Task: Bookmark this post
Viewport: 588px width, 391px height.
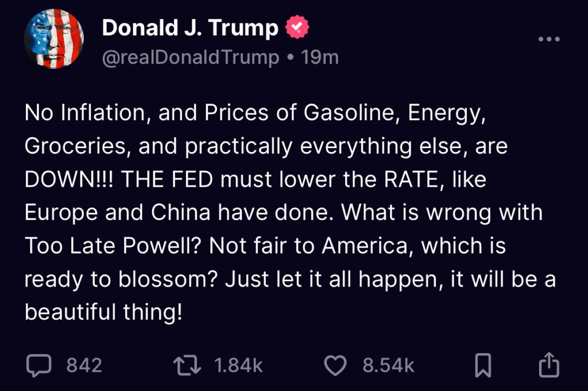Action: tap(484, 365)
